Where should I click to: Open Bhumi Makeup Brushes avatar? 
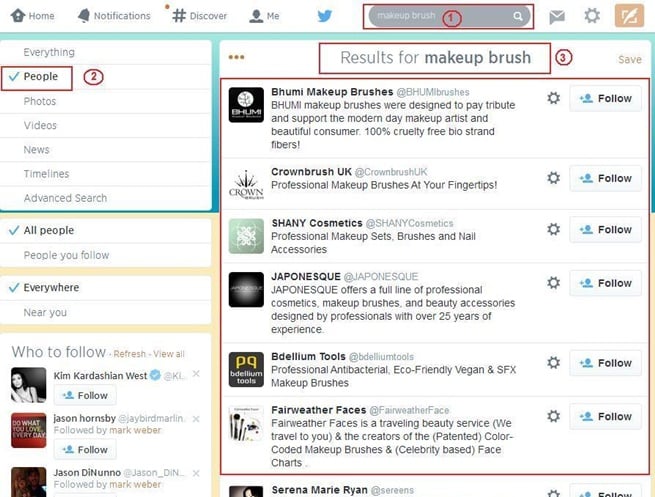[x=246, y=104]
